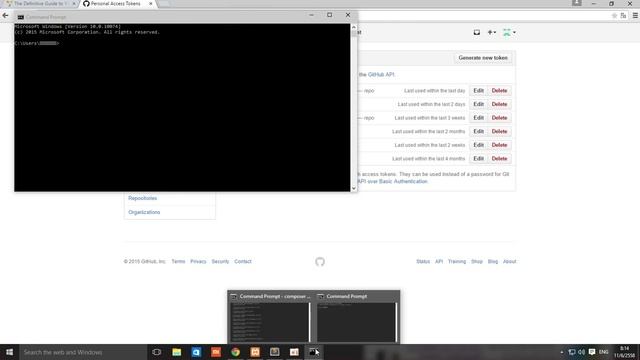
Task: Edit token last used within last 2 days
Action: [x=478, y=104]
